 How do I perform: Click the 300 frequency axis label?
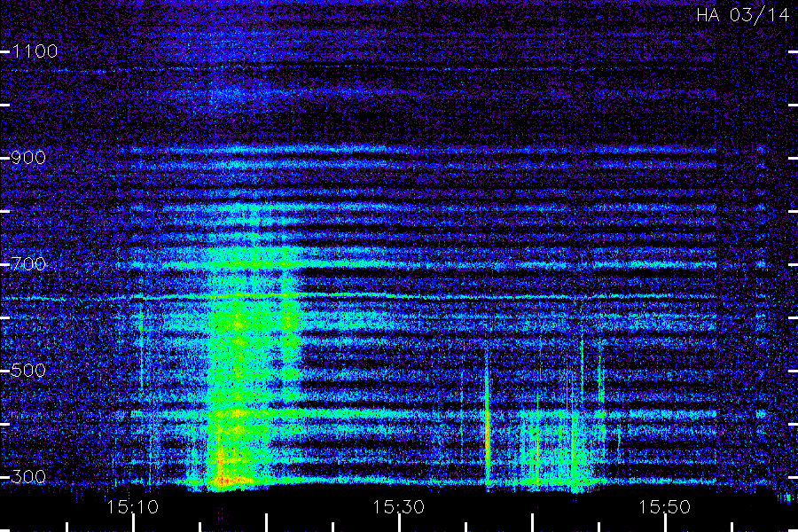tap(28, 477)
